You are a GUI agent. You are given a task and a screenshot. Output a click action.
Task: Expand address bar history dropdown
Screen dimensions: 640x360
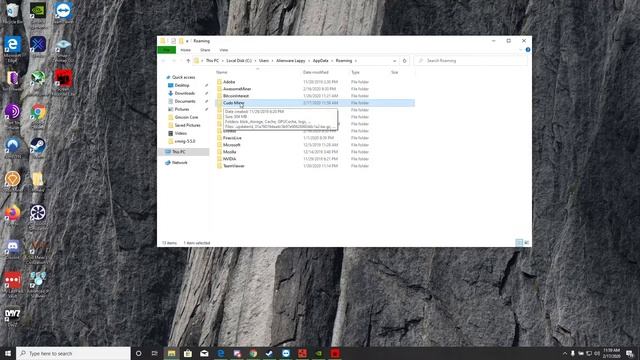394,61
